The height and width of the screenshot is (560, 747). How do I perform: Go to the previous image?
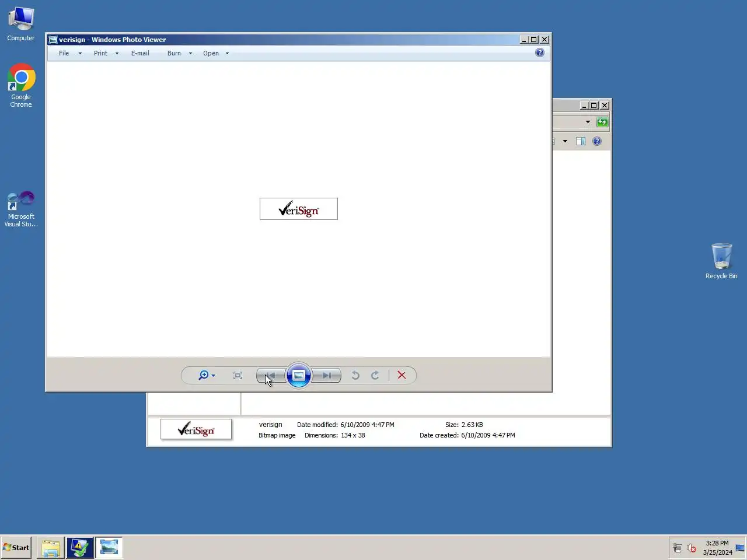point(270,376)
